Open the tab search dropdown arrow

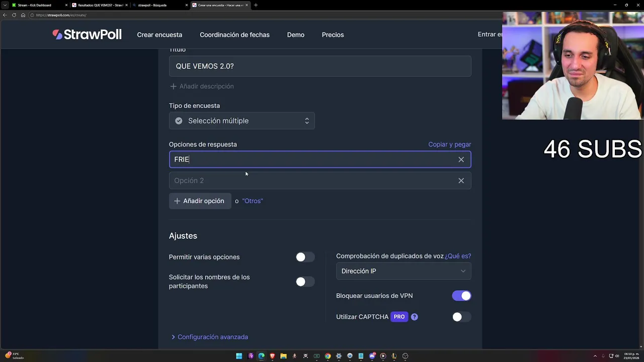click(x=5, y=5)
